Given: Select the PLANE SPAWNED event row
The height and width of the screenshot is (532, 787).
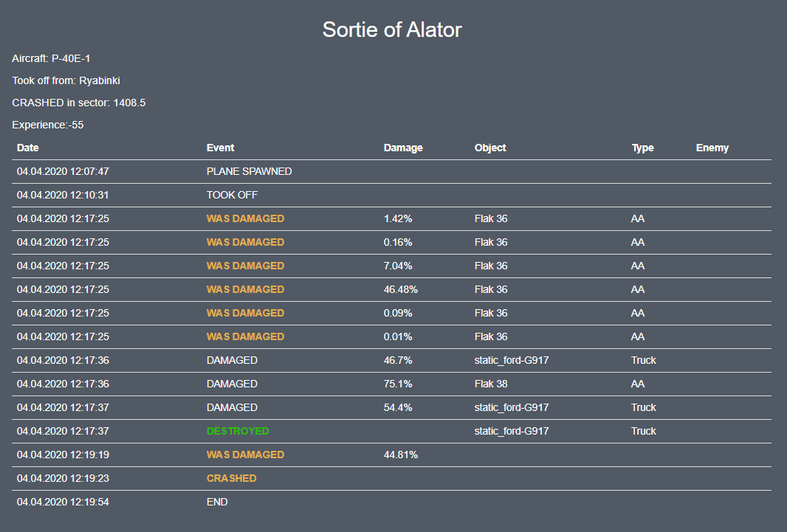Looking at the screenshot, I should click(249, 171).
